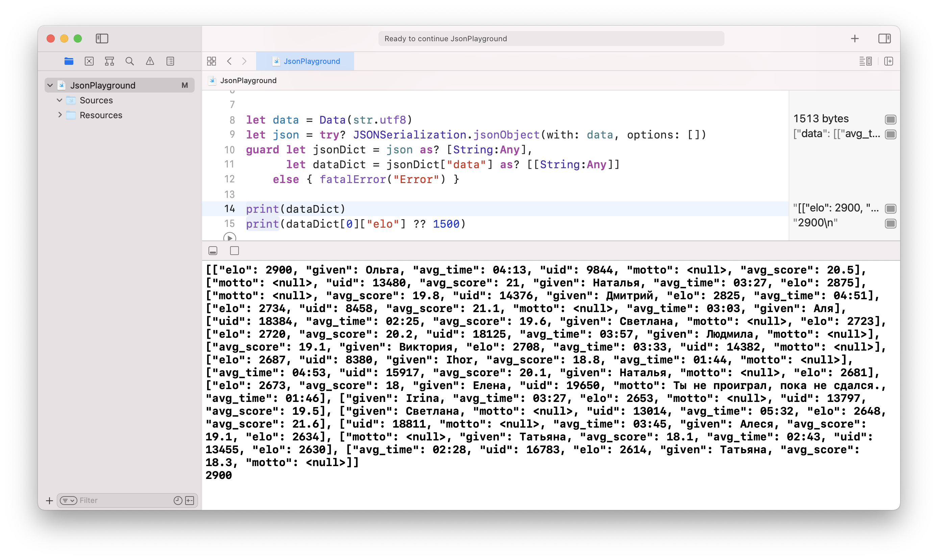Viewport: 938px width, 560px height.
Task: Click JsonPlayground in the breadcrumb path bar
Action: click(248, 80)
